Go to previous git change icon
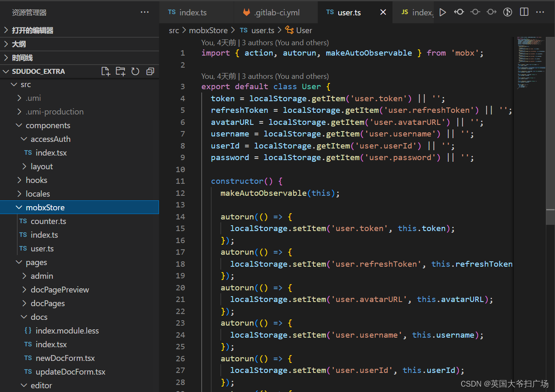This screenshot has height=392, width=555. pos(459,12)
